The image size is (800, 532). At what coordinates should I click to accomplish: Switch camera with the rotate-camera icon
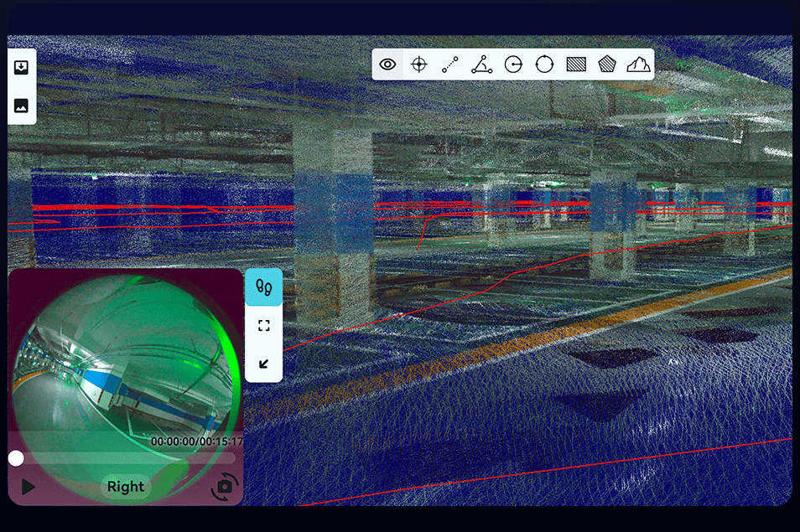pyautogui.click(x=225, y=486)
